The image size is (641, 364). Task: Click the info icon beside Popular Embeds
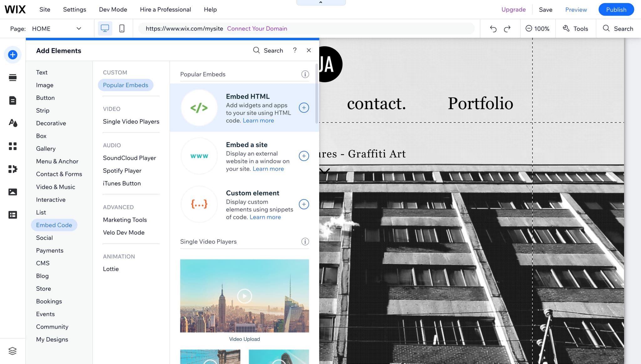click(305, 74)
